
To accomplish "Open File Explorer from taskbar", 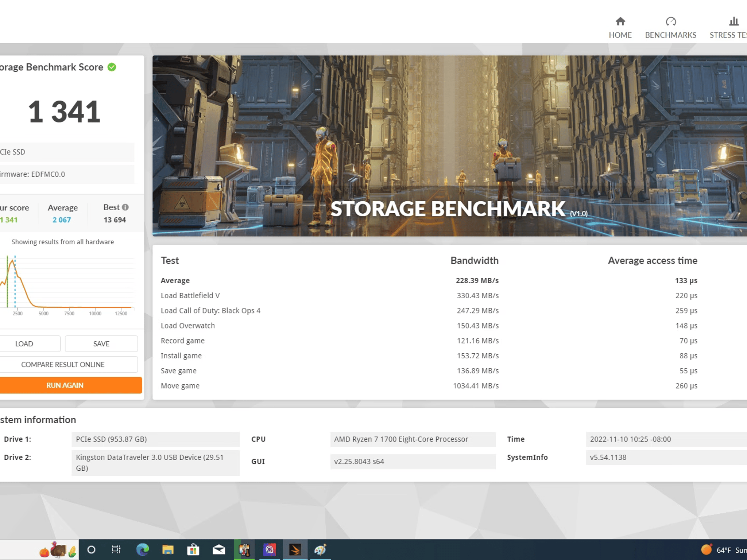I will 168,549.
